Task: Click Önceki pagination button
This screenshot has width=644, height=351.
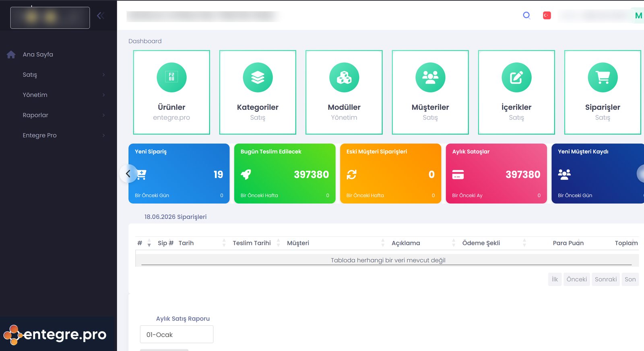Action: pos(577,279)
